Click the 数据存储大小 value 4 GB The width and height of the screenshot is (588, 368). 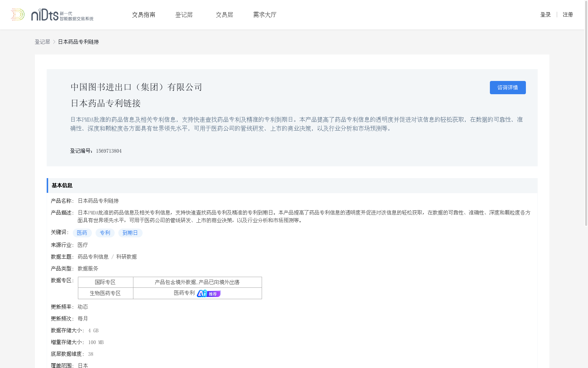(93, 330)
